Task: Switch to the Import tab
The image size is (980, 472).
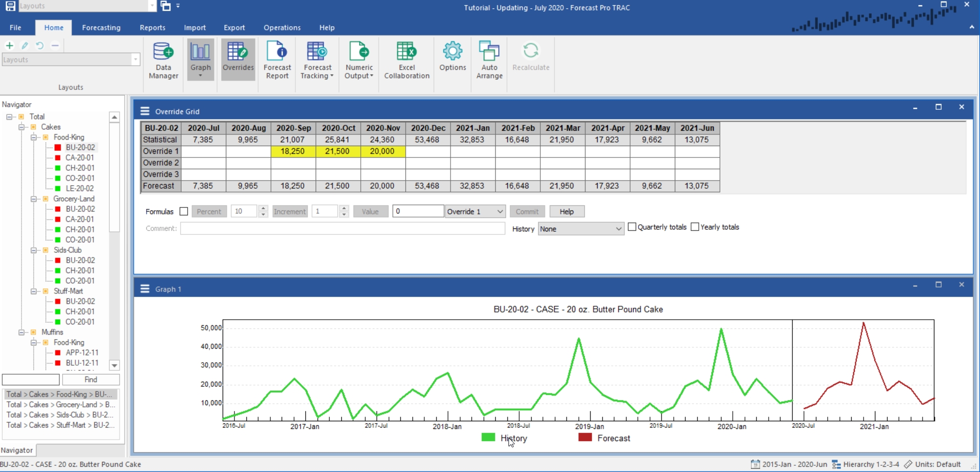Action: pyautogui.click(x=195, y=28)
